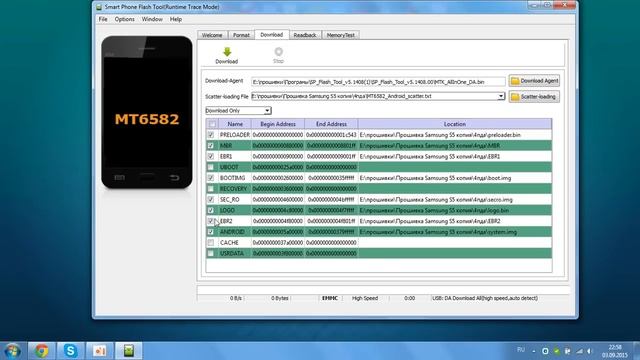This screenshot has height=360, width=640.
Task: Click the USRDATA partition name
Action: click(232, 253)
